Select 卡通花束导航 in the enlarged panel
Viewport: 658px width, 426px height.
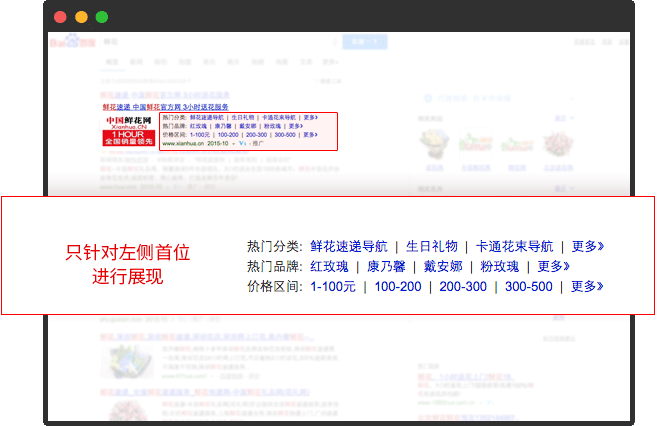pos(514,246)
